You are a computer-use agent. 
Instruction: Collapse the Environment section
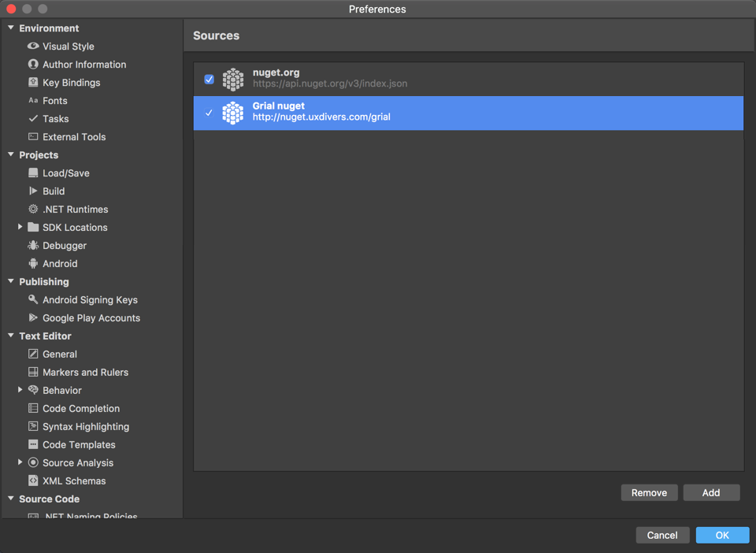tap(10, 28)
